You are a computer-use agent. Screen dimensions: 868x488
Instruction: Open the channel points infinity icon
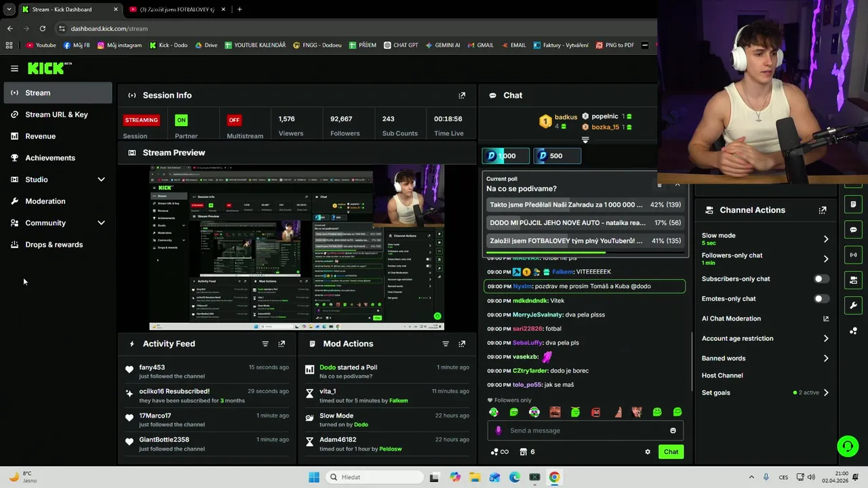500,452
